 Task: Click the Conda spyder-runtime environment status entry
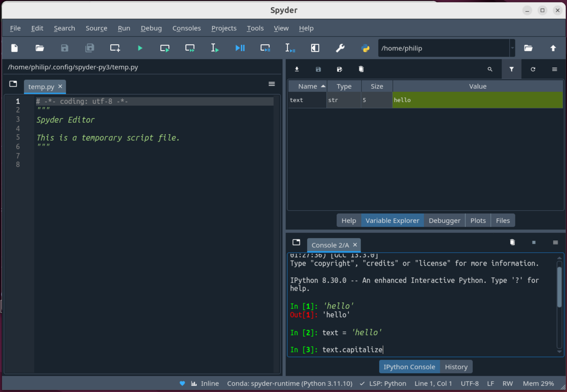pyautogui.click(x=289, y=383)
